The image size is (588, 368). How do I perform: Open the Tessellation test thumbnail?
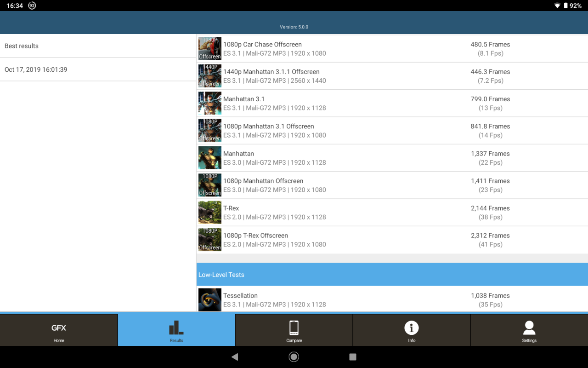210,300
